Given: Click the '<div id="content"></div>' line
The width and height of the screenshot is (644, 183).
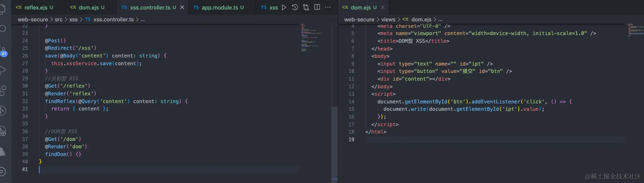Looking at the screenshot, I should pyautogui.click(x=414, y=79).
